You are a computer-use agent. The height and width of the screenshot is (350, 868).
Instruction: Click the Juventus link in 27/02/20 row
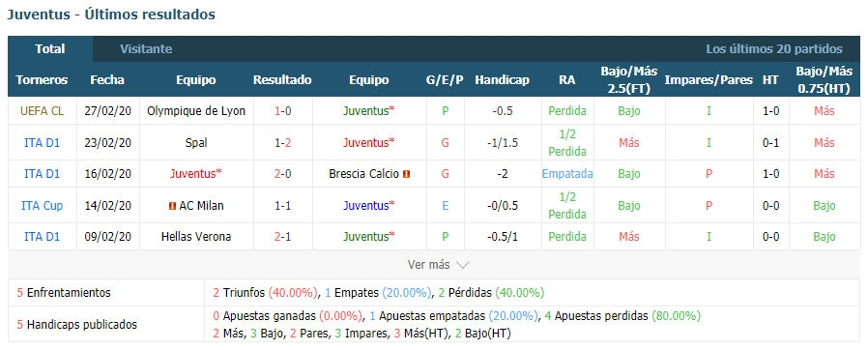[368, 111]
